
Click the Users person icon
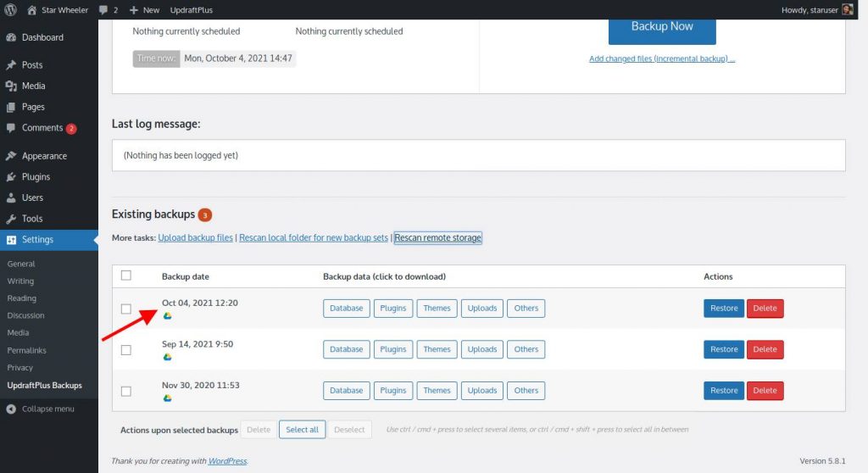pos(11,198)
